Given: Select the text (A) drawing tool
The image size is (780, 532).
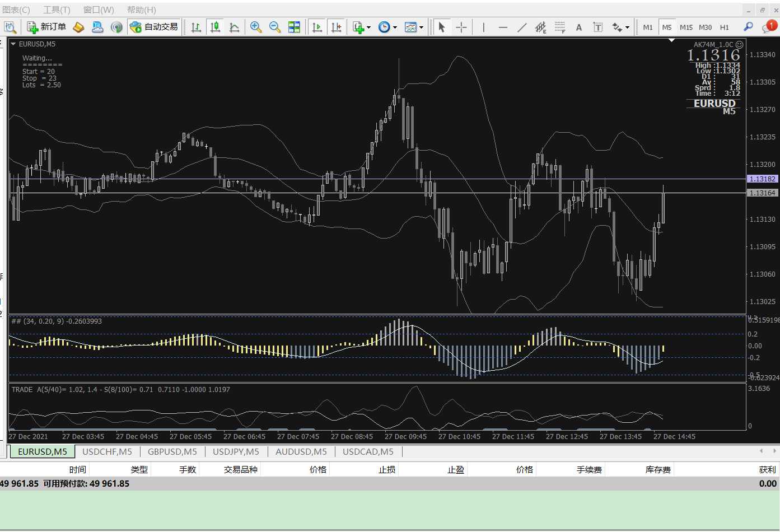Looking at the screenshot, I should pos(579,27).
